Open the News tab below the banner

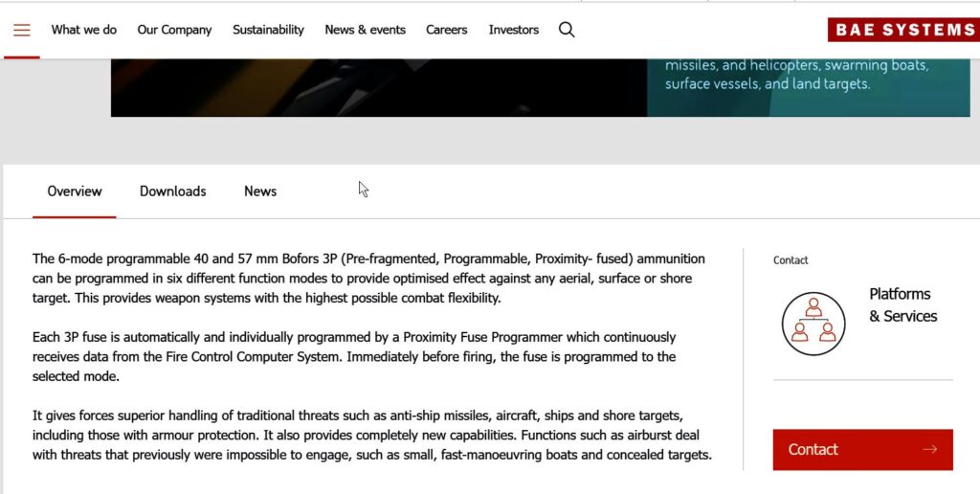tap(260, 191)
